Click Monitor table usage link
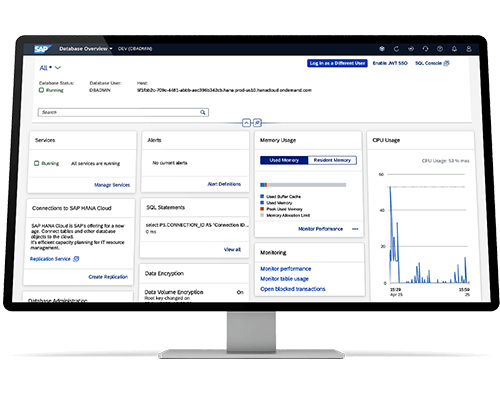This screenshot has height=393, width=500. click(284, 279)
